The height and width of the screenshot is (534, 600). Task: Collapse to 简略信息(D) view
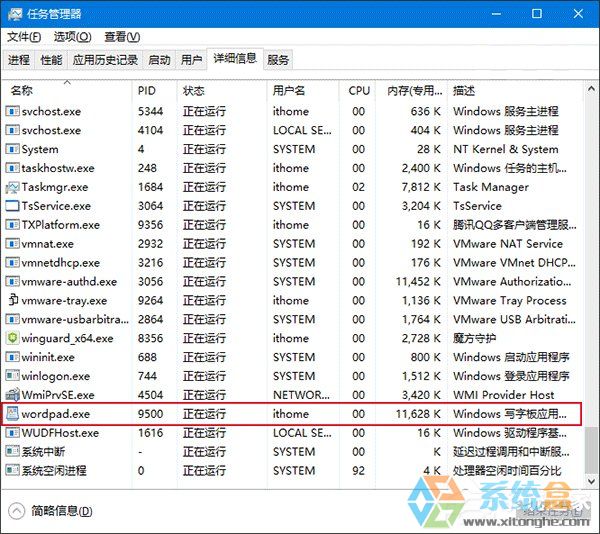pyautogui.click(x=50, y=511)
